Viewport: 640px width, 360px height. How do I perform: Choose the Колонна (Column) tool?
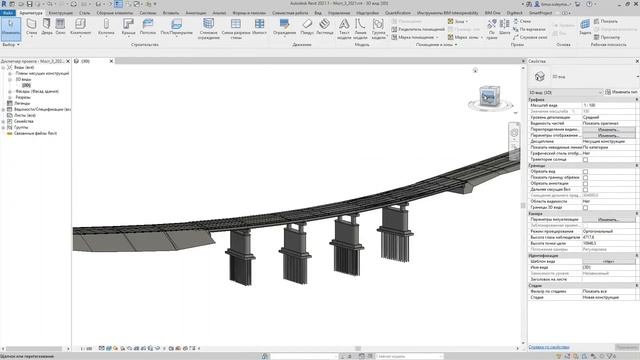pos(106,27)
